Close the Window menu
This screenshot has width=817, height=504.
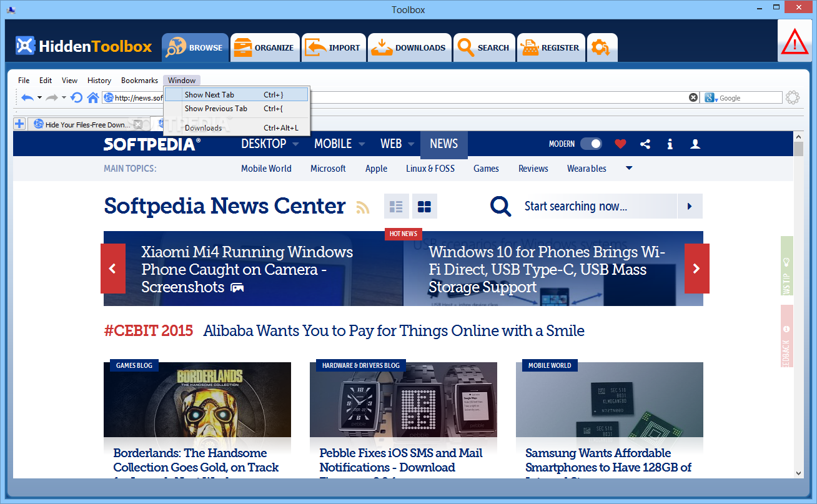[182, 81]
